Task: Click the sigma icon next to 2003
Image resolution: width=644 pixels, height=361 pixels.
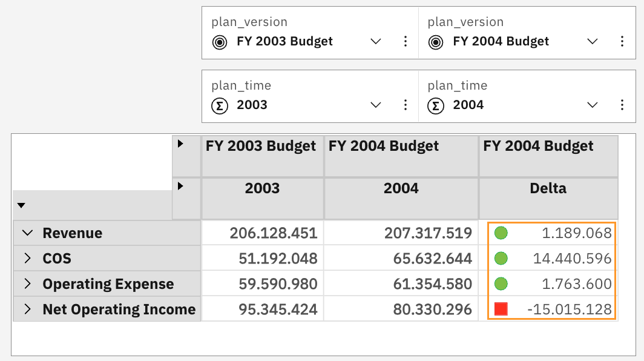Action: click(x=219, y=105)
